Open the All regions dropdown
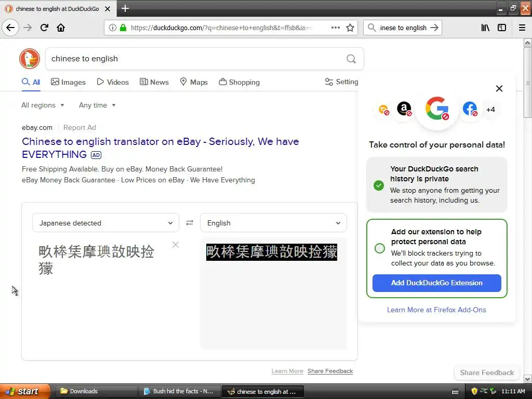This screenshot has width=532, height=399. click(x=43, y=105)
